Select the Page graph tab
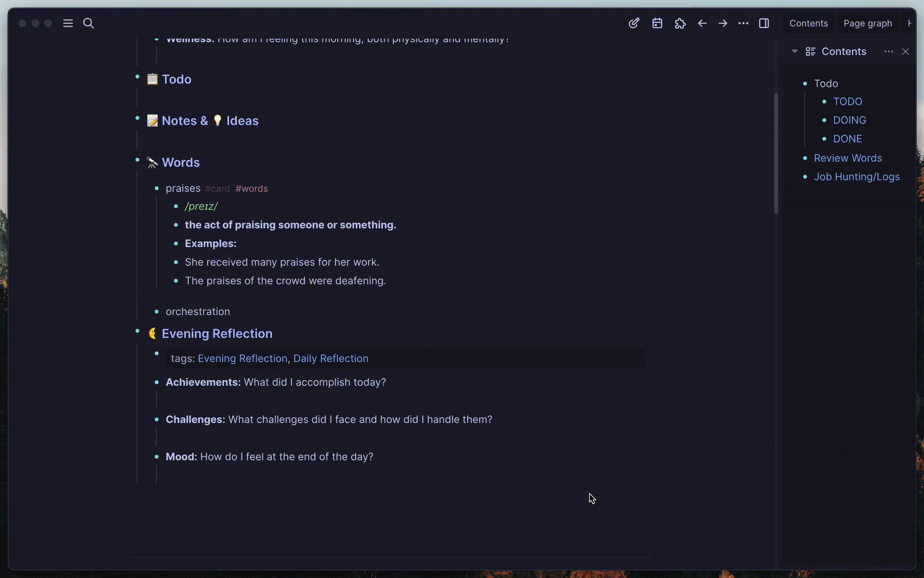 click(868, 23)
